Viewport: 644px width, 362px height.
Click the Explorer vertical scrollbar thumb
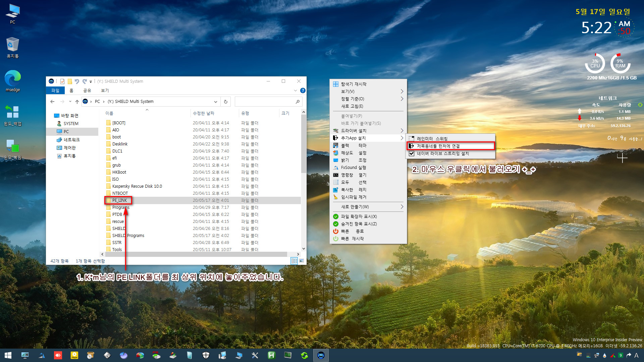pos(304,144)
